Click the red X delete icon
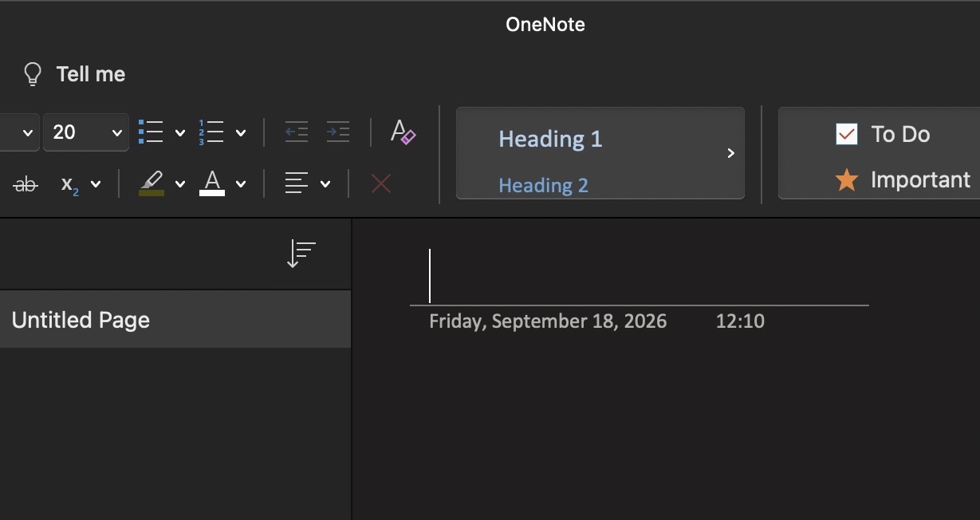Image resolution: width=980 pixels, height=520 pixels. (381, 184)
